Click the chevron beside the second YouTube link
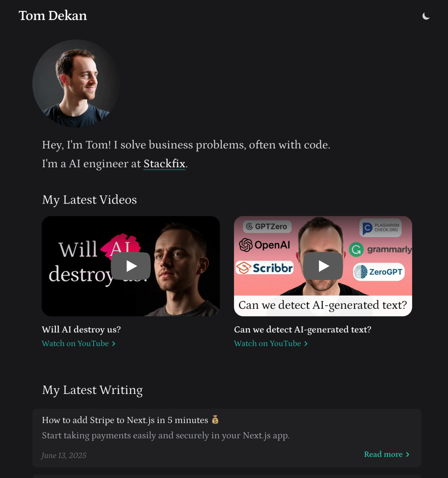Image resolution: width=448 pixels, height=478 pixels. pos(306,344)
